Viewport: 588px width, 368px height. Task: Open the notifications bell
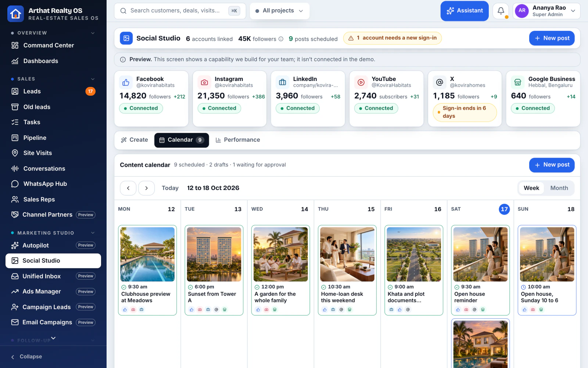pos(501,11)
